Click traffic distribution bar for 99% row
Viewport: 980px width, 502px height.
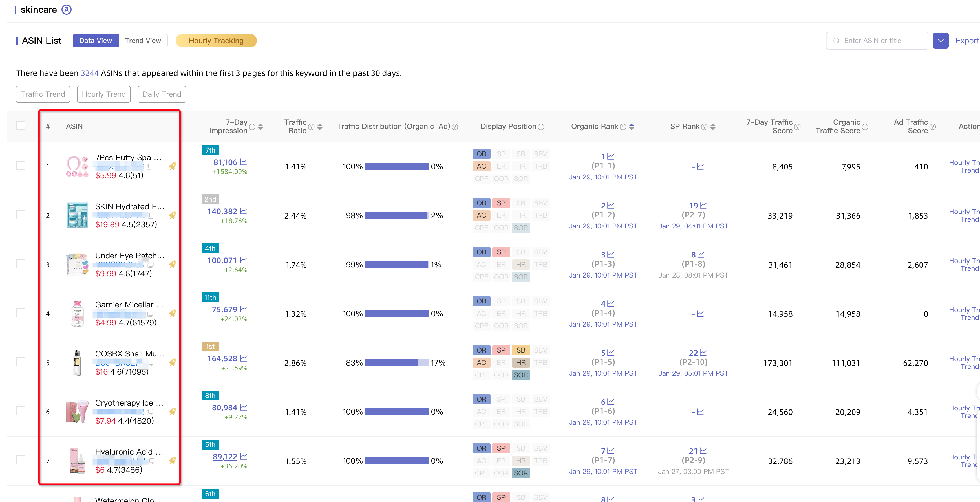pos(396,265)
